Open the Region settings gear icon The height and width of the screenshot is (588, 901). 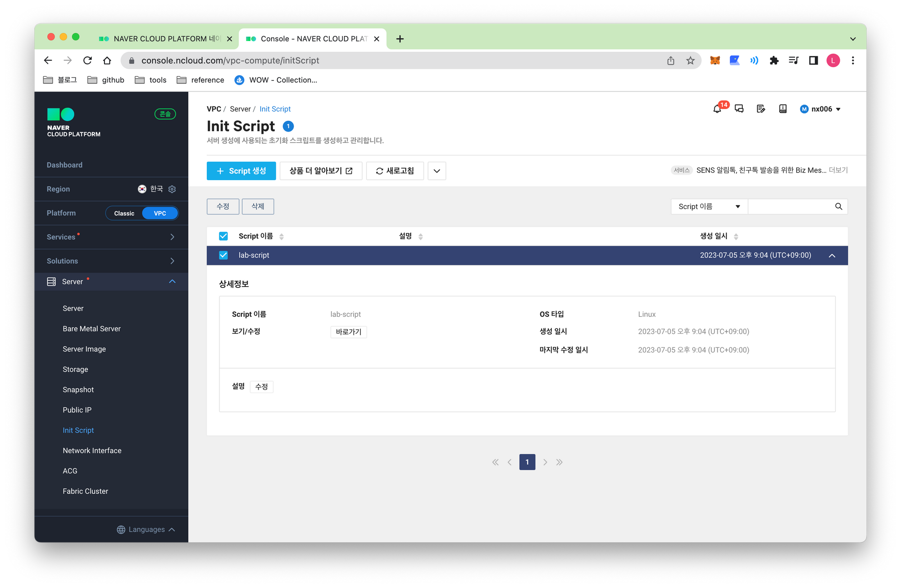pyautogui.click(x=172, y=189)
